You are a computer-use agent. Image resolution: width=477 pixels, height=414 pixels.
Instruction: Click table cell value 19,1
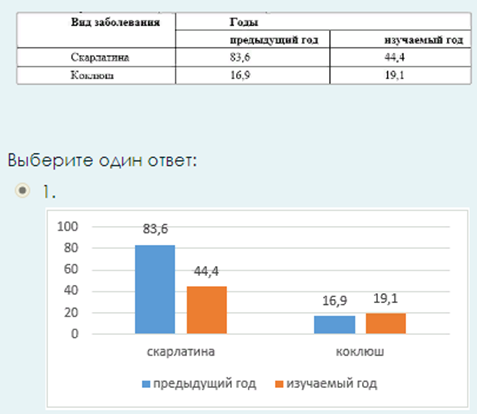[395, 75]
